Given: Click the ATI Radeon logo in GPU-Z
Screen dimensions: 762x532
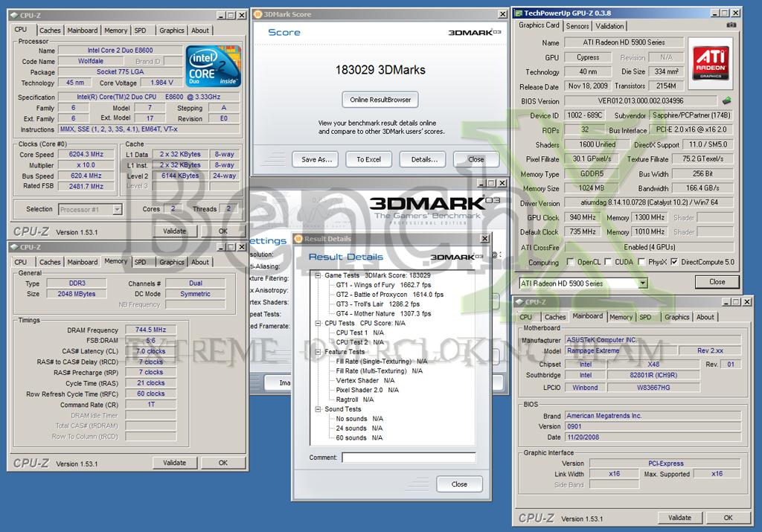Looking at the screenshot, I should pyautogui.click(x=710, y=63).
